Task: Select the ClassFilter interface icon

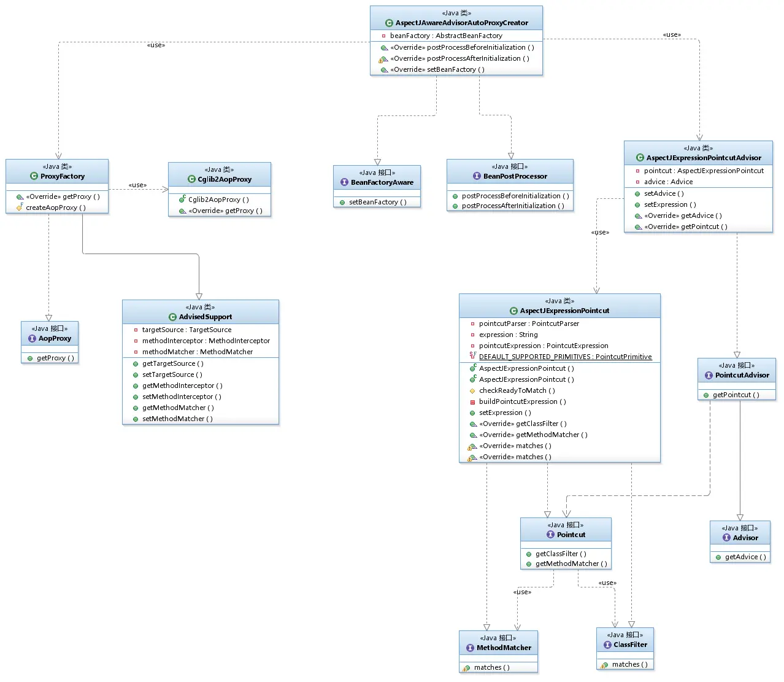Action: point(607,645)
